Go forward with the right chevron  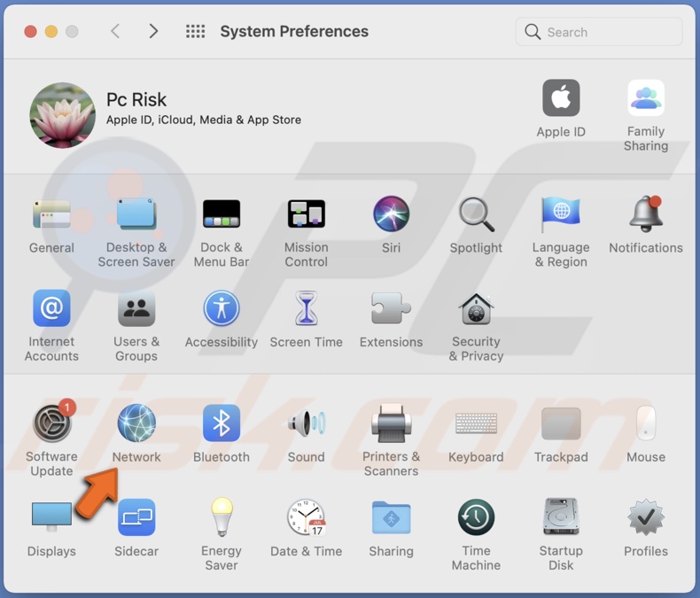(x=153, y=32)
